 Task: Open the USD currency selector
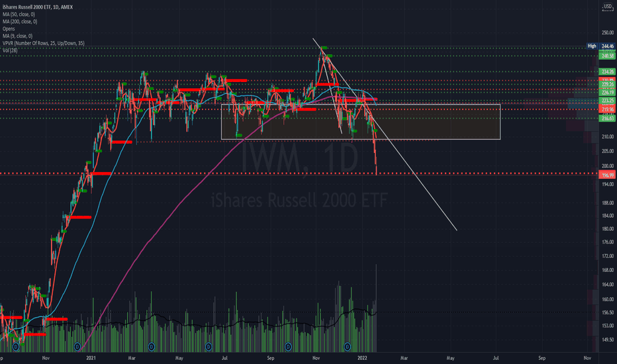608,7
